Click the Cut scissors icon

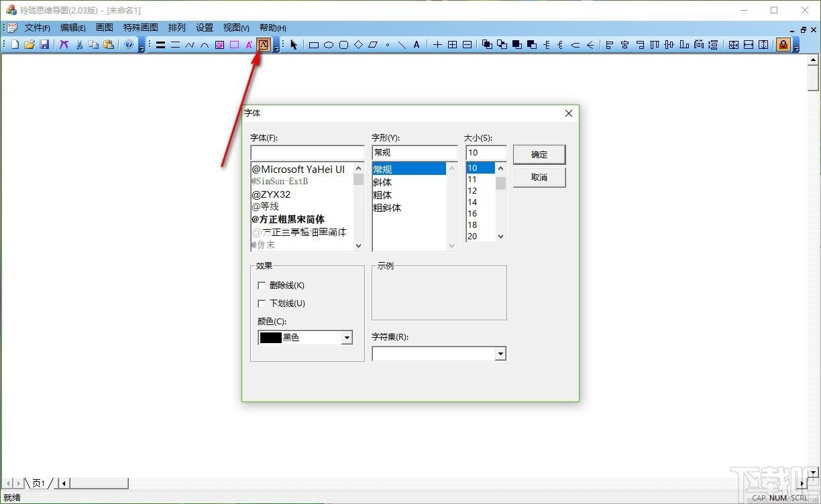pyautogui.click(x=79, y=45)
